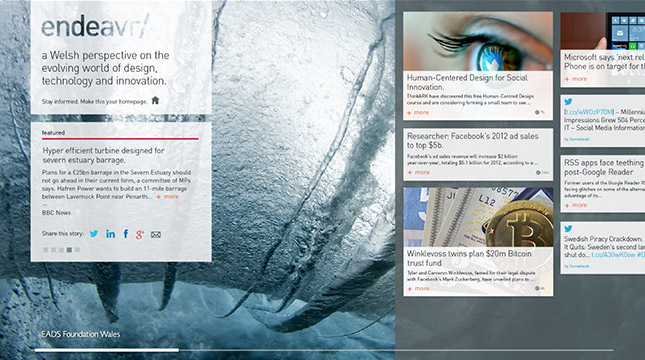This screenshot has height=360, width=645.
Task: Share the featured story on Twitter
Action: [94, 234]
